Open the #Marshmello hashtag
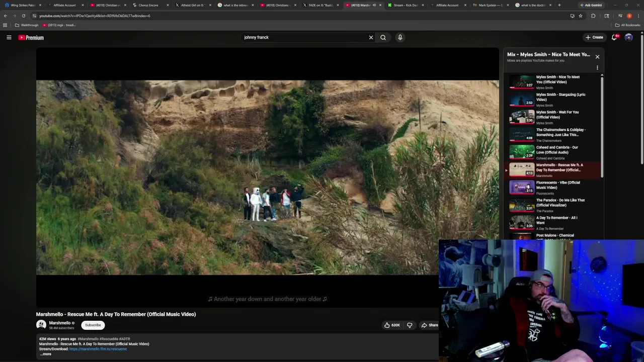The width and height of the screenshot is (644, 362). [x=88, y=339]
